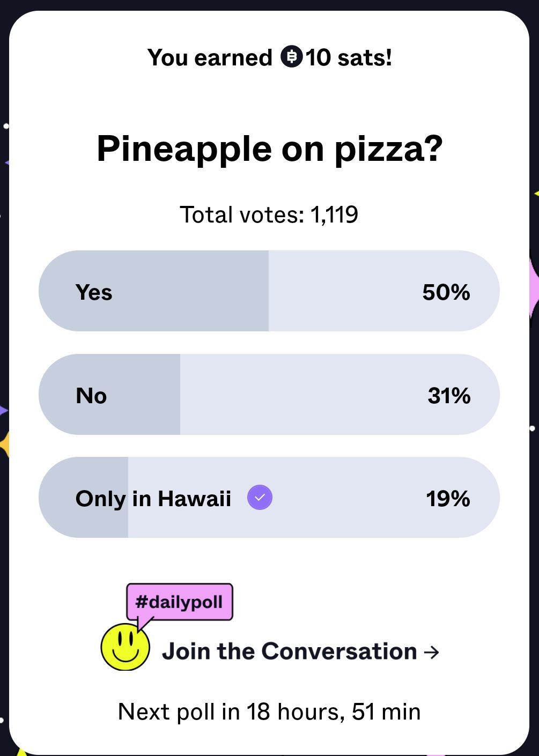Open the Join the Conversation link
The image size is (539, 756).
click(290, 651)
